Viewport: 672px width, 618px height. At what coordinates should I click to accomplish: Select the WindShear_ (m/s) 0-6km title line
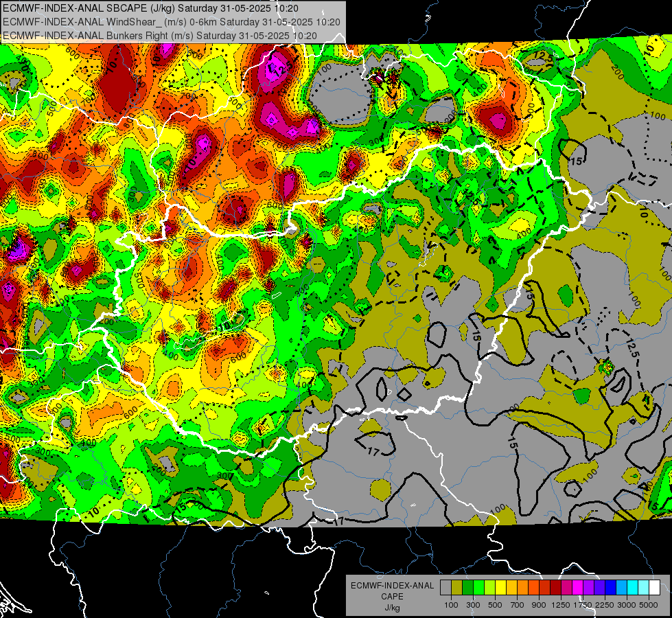(171, 22)
